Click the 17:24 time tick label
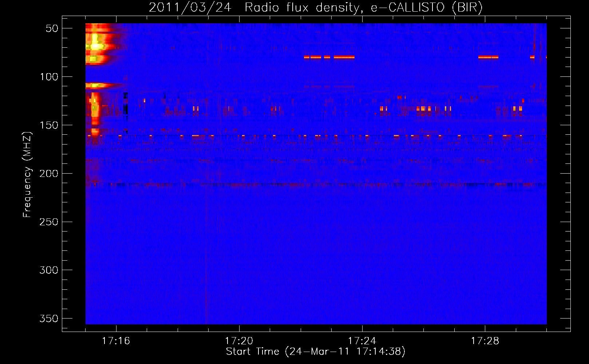 [x=362, y=341]
